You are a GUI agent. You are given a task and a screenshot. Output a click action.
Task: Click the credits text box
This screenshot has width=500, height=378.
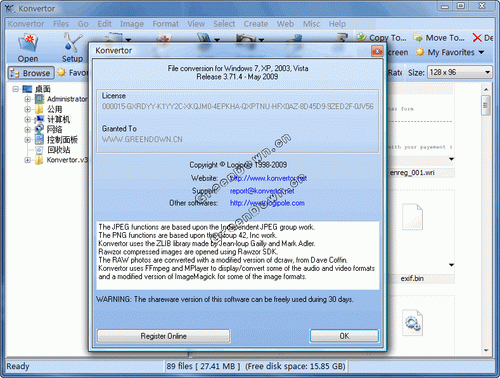coord(238,255)
